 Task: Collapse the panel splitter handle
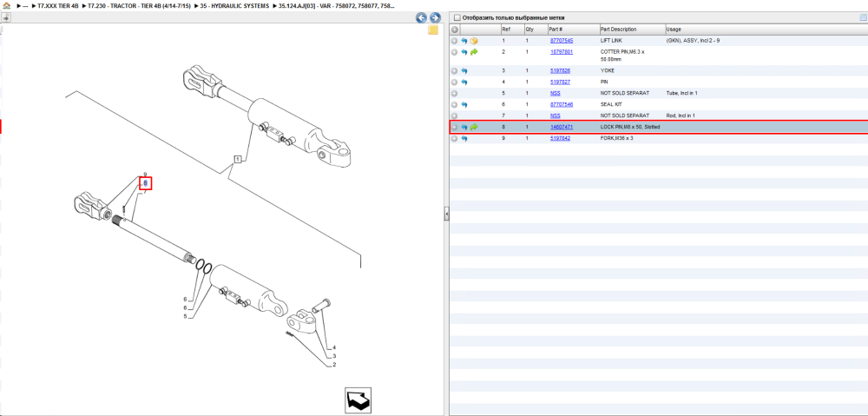[446, 215]
